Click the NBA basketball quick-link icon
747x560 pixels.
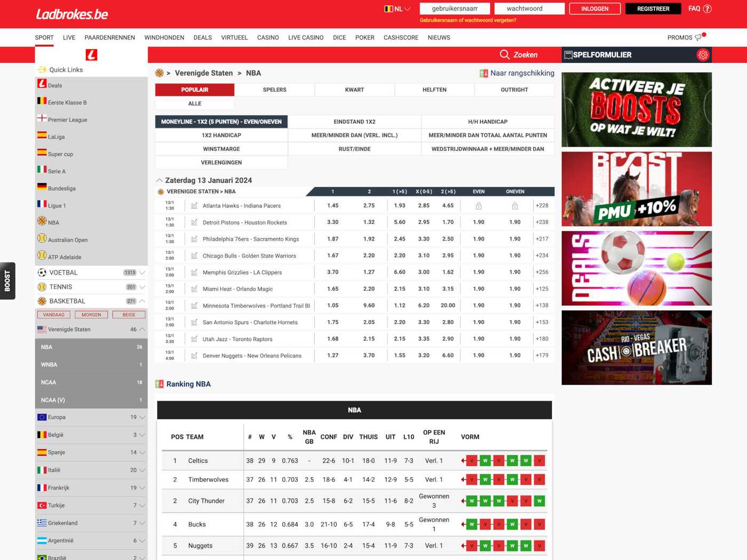point(42,221)
